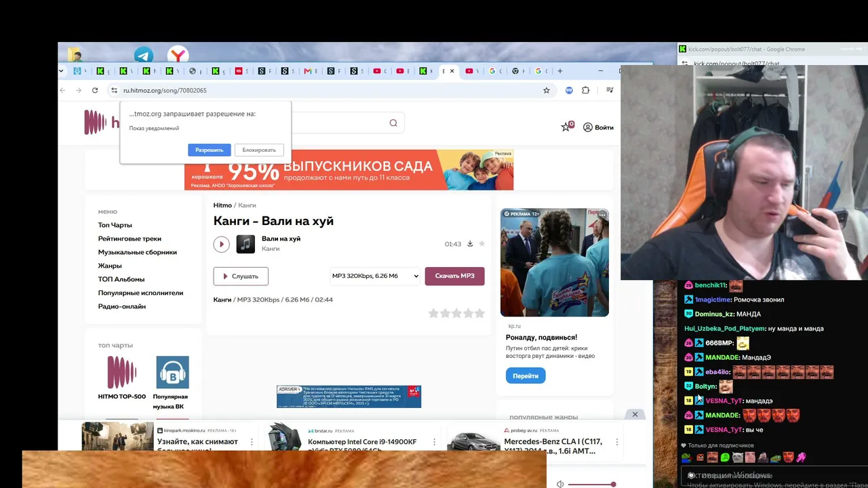Click the track's music note cover
This screenshot has width=868, height=488.
(x=245, y=244)
